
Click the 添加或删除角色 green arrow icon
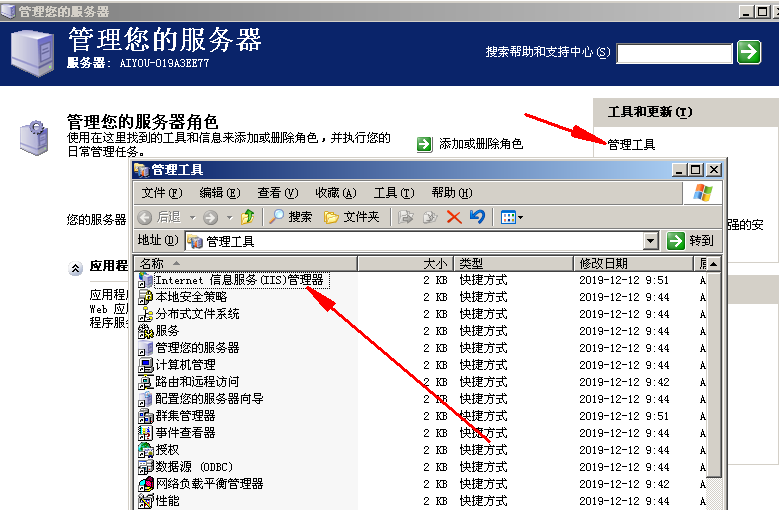424,144
